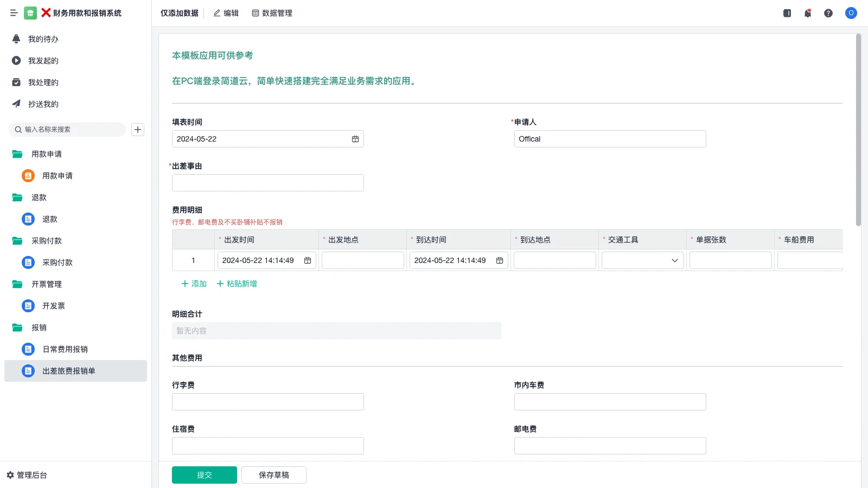Click the 管理后台 gear icon
This screenshot has width=868, height=488.
point(10,475)
